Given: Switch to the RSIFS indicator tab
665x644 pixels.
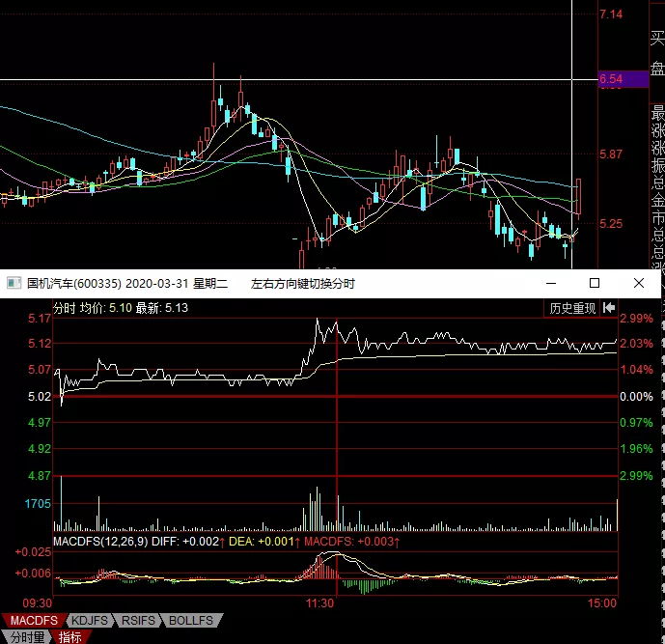Looking at the screenshot, I should click(138, 621).
